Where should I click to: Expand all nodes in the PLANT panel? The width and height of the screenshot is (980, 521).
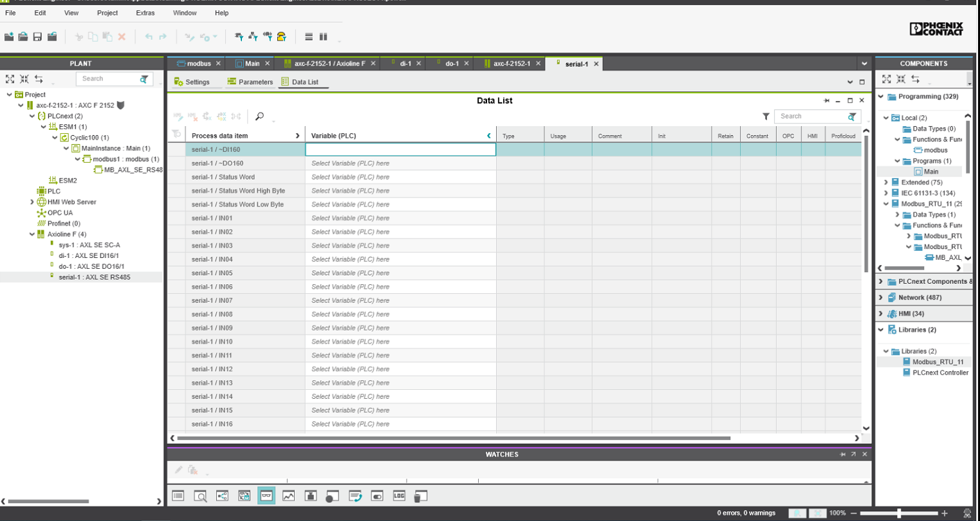10,79
